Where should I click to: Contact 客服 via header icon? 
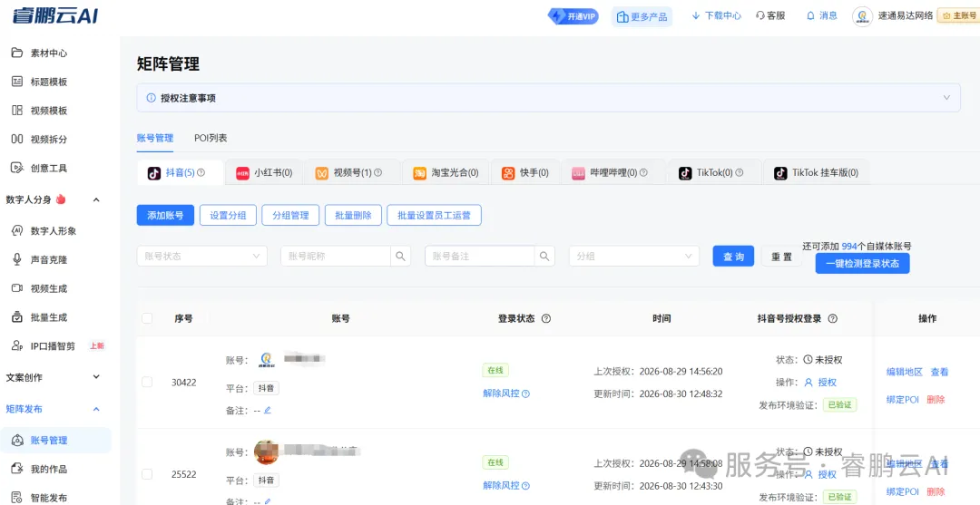pos(770,15)
